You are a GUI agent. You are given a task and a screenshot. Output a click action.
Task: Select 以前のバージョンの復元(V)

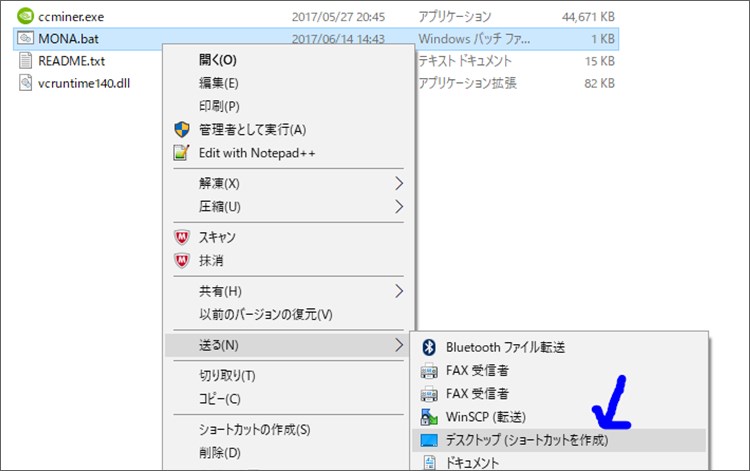tap(265, 314)
